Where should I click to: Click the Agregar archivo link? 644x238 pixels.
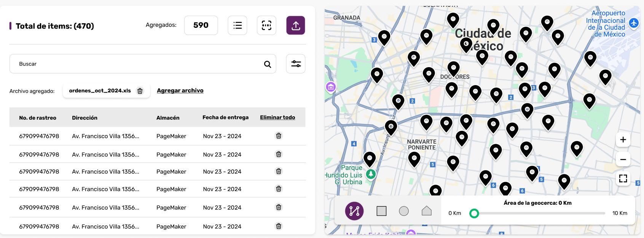click(x=180, y=90)
